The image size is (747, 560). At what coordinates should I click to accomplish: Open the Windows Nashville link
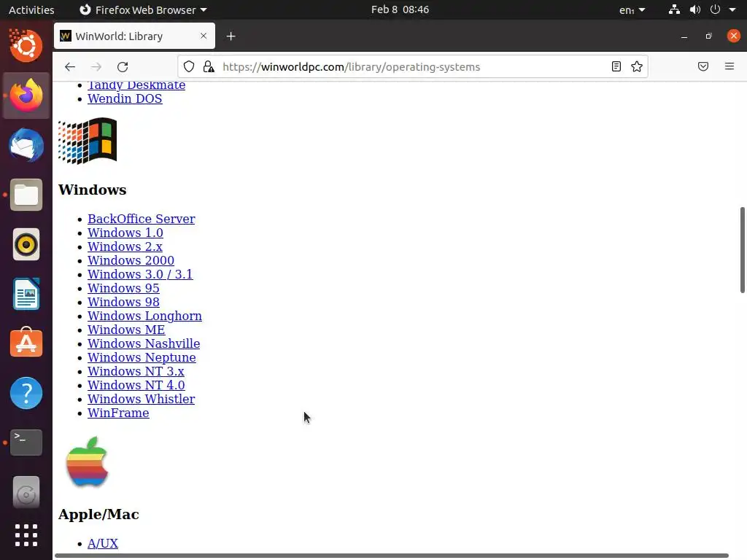[x=144, y=343]
